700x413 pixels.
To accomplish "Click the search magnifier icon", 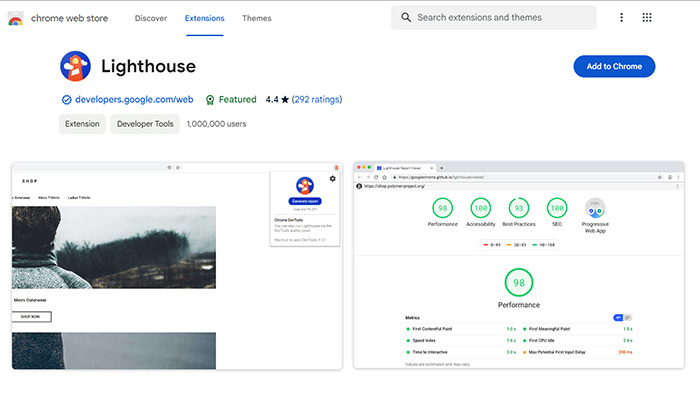I will [406, 18].
